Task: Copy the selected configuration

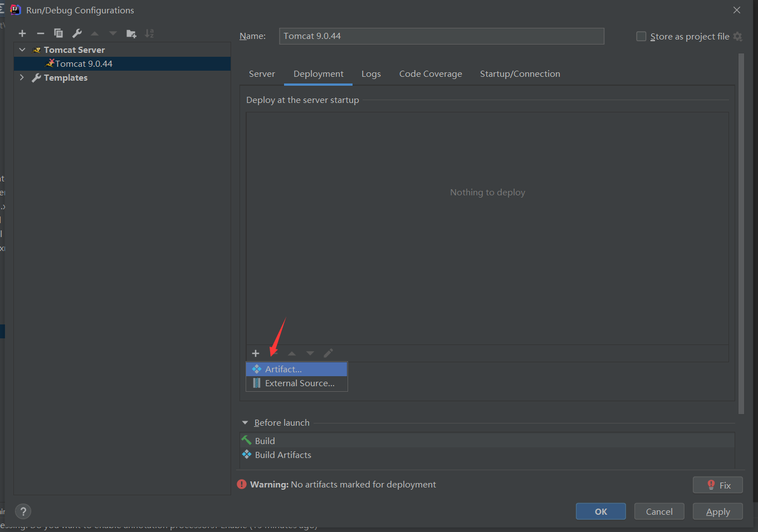Action: 58,33
